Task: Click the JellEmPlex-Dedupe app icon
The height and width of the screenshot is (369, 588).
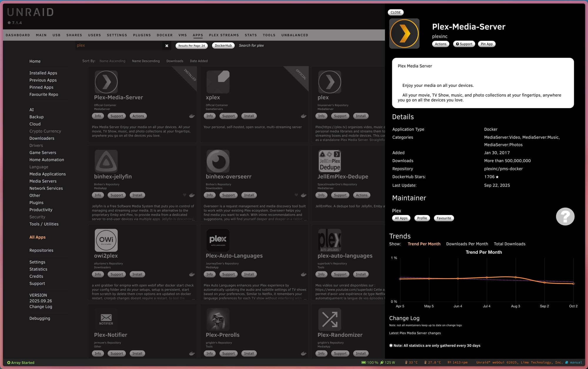Action: pos(330,161)
